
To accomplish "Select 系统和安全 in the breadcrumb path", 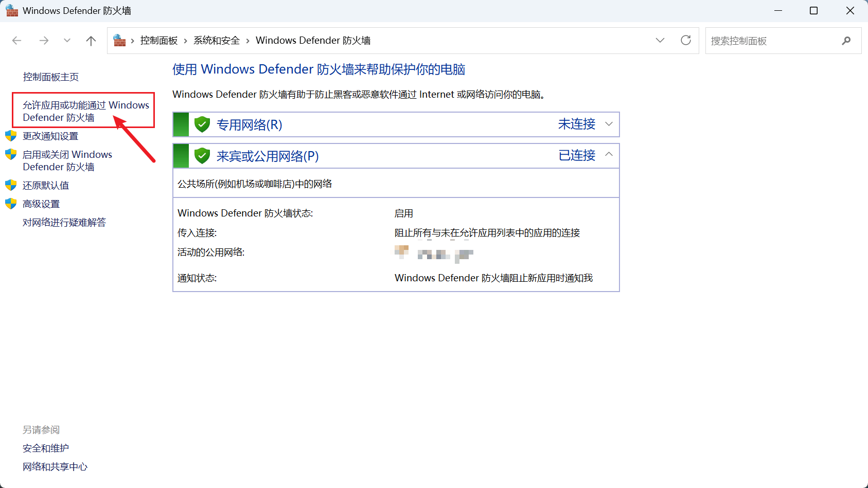I will tap(217, 41).
